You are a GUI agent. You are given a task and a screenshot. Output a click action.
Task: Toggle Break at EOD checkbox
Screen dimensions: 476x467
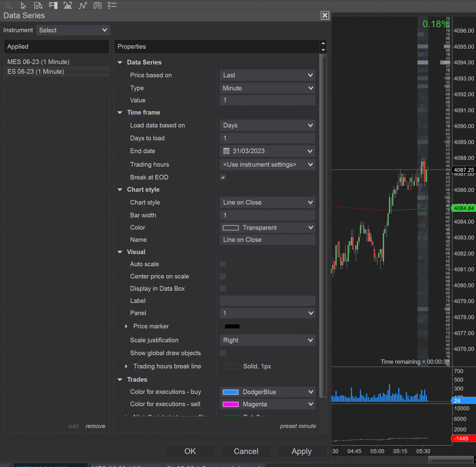223,177
